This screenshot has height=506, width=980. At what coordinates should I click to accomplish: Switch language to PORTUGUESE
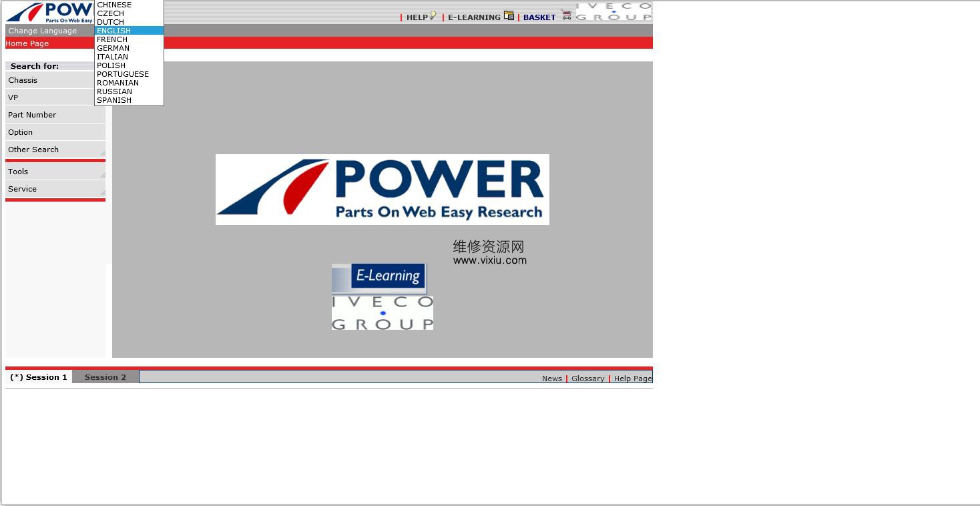pos(129,74)
